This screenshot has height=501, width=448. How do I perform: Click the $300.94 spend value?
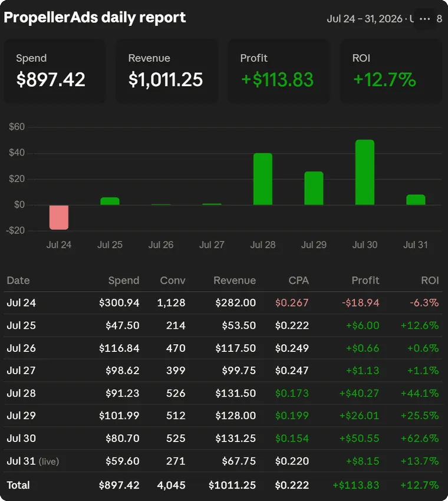tap(119, 302)
